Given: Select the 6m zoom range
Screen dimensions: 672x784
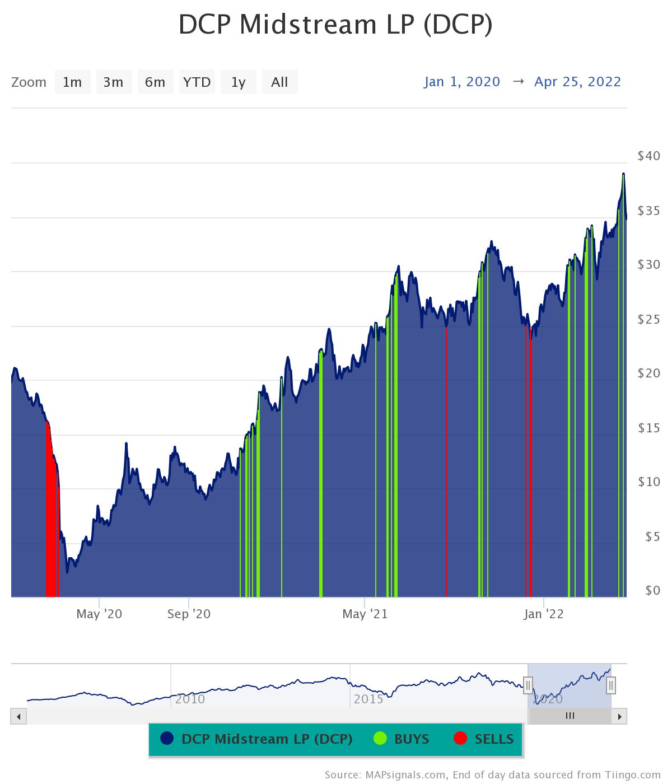Looking at the screenshot, I should click(x=155, y=82).
